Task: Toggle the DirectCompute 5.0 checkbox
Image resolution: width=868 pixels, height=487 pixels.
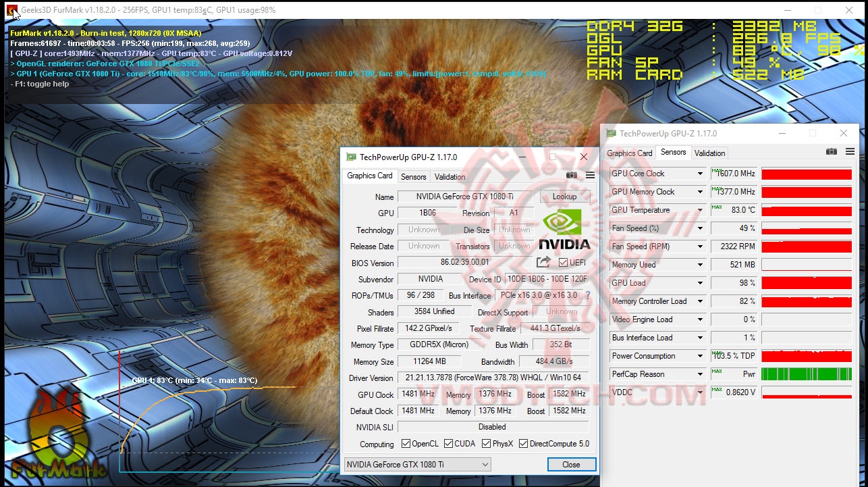Action: click(524, 444)
